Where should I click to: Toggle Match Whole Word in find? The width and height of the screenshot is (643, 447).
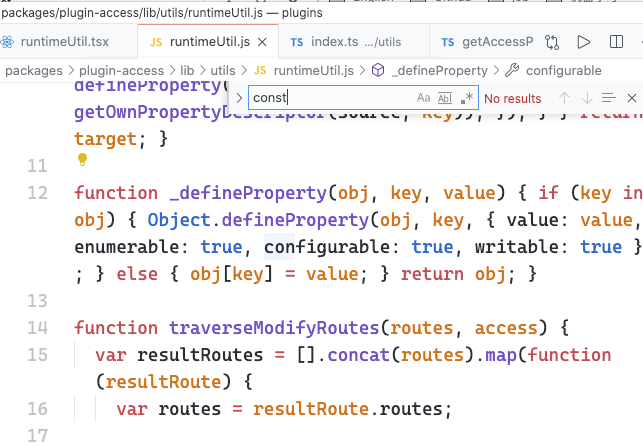click(x=445, y=98)
